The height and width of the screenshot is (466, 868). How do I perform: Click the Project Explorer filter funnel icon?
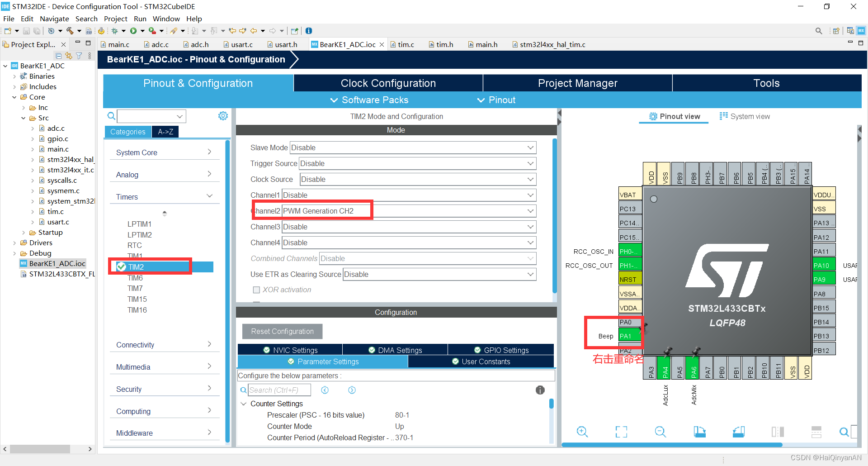coord(79,56)
